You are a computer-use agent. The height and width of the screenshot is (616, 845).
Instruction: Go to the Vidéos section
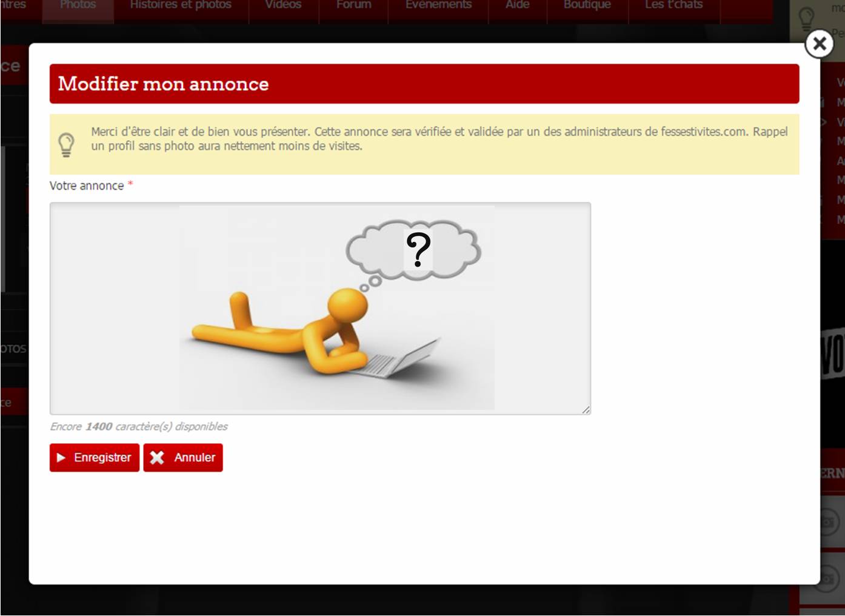click(283, 6)
